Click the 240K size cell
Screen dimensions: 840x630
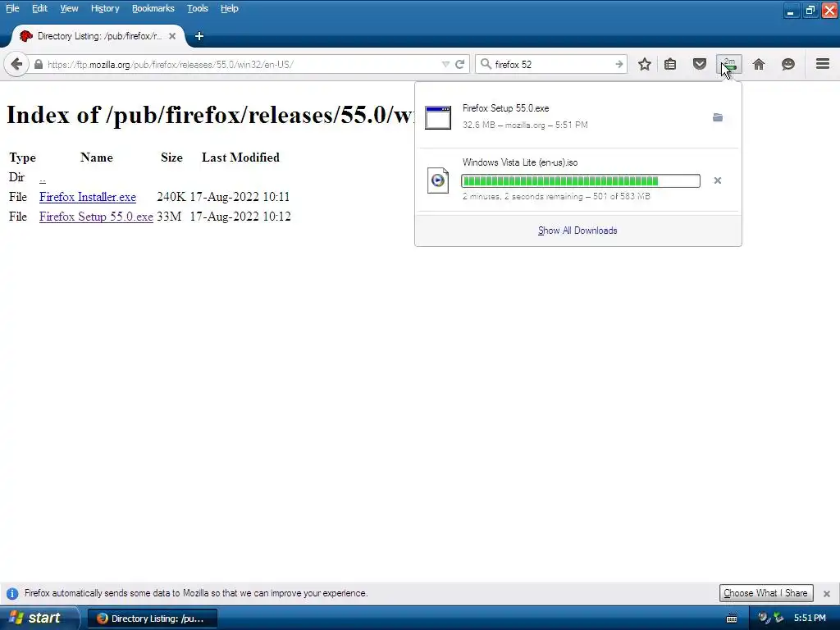pyautogui.click(x=171, y=197)
